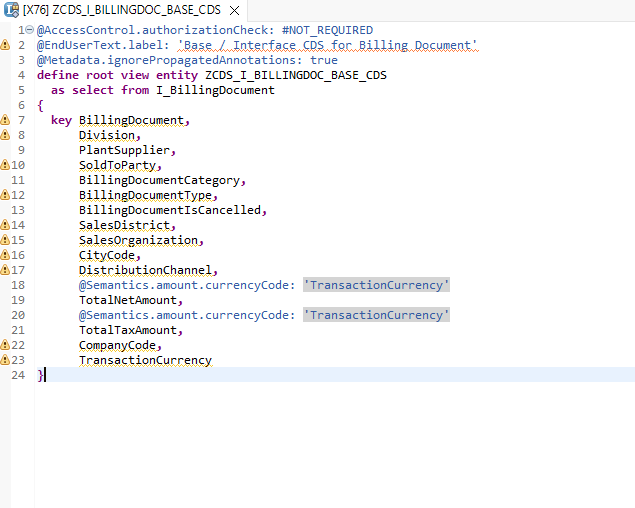Click the 'define root view entity' keywords
The width and height of the screenshot is (635, 508).
[117, 75]
